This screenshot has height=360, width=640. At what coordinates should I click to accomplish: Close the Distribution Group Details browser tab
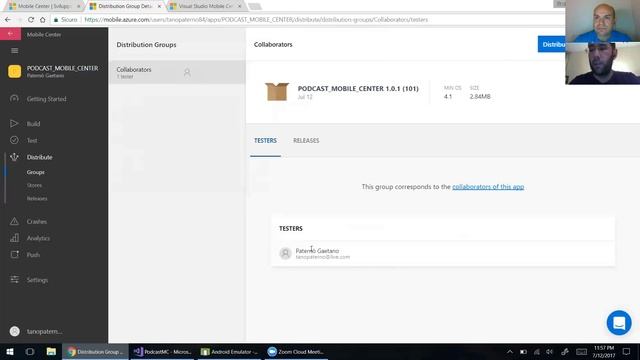[159, 6]
